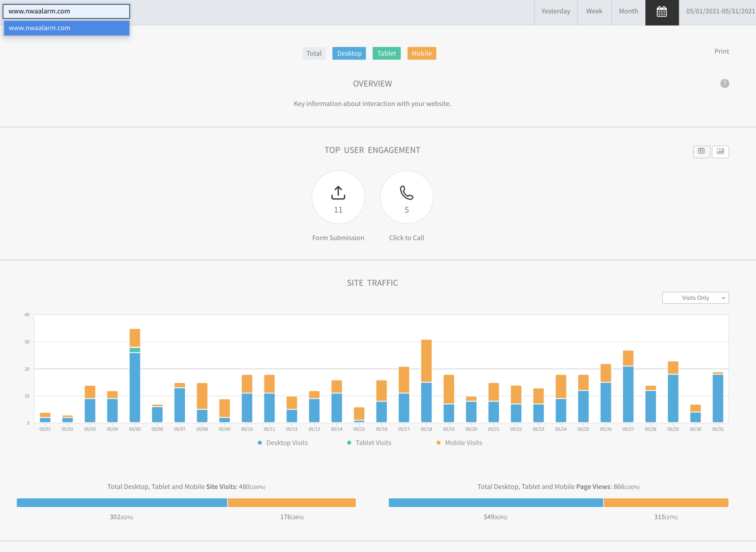Switch engagement to table view icon
The image size is (756, 552).
tap(701, 151)
